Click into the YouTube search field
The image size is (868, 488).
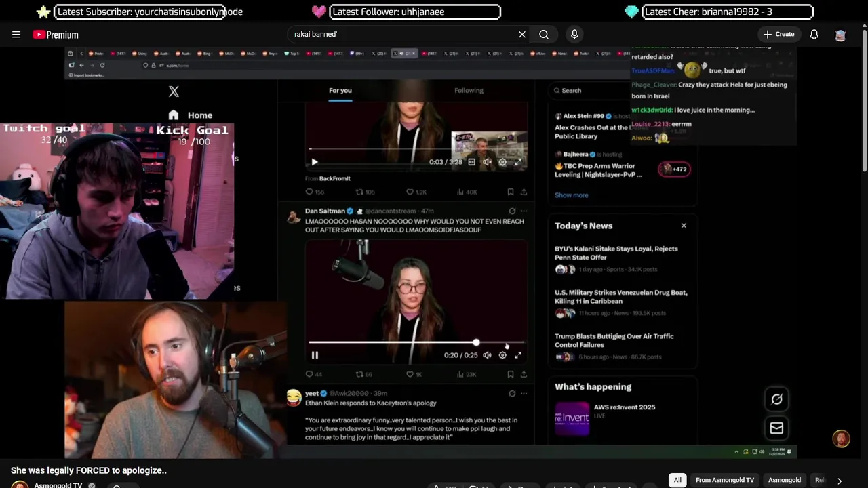click(x=403, y=35)
